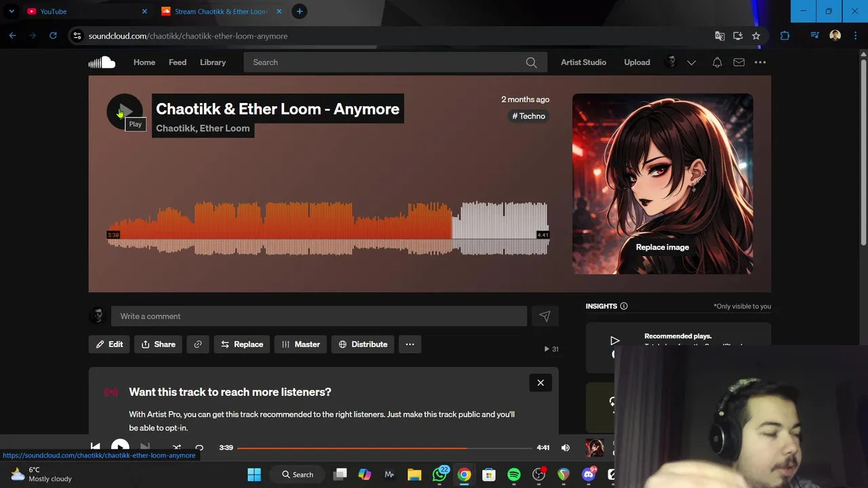The width and height of the screenshot is (868, 488).
Task: Click play in the bottom player bar
Action: tap(120, 447)
